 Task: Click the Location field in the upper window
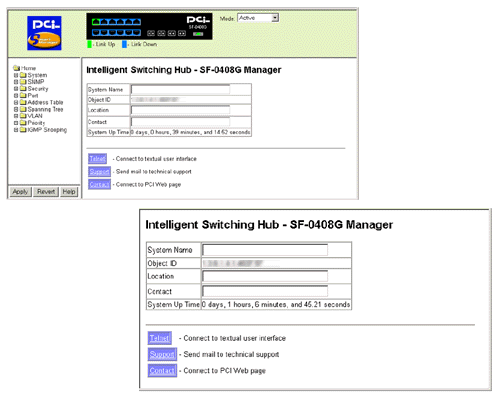[x=180, y=110]
